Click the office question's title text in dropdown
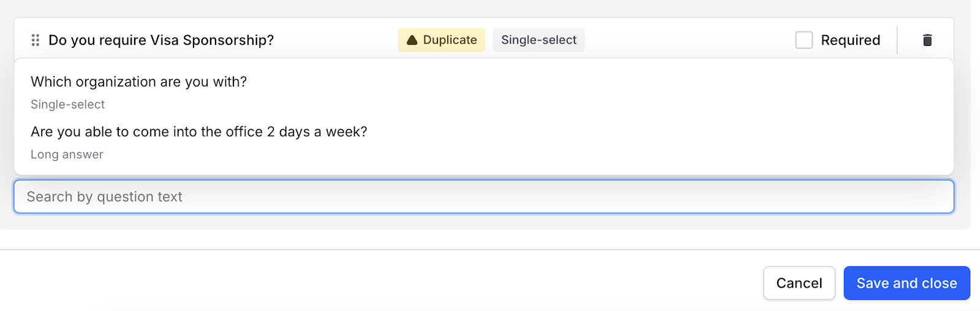The image size is (980, 311). 199,132
